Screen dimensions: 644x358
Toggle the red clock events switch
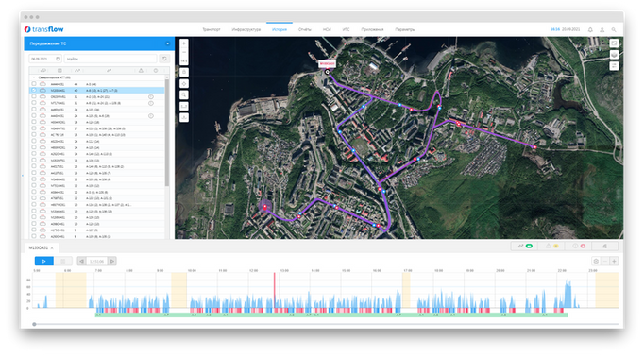tap(583, 246)
